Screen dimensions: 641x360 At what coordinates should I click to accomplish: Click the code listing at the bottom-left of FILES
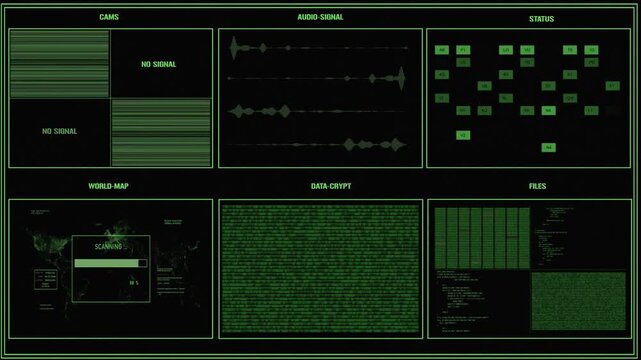(x=462, y=301)
